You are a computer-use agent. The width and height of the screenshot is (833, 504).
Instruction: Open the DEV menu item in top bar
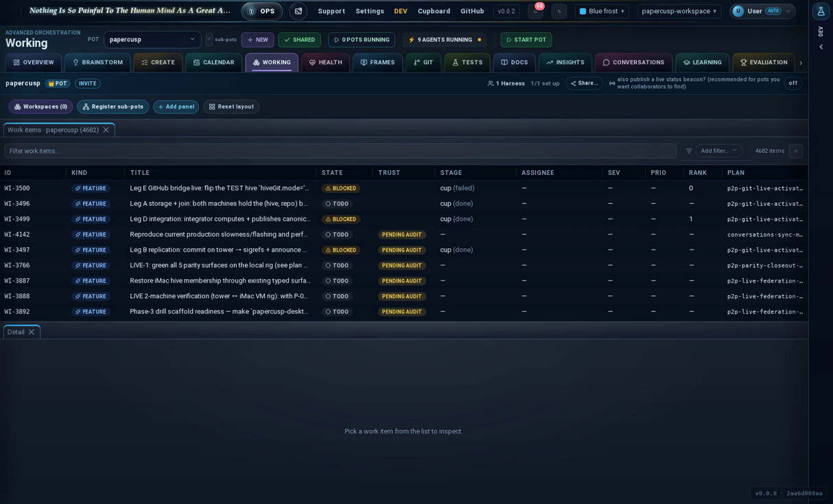401,11
